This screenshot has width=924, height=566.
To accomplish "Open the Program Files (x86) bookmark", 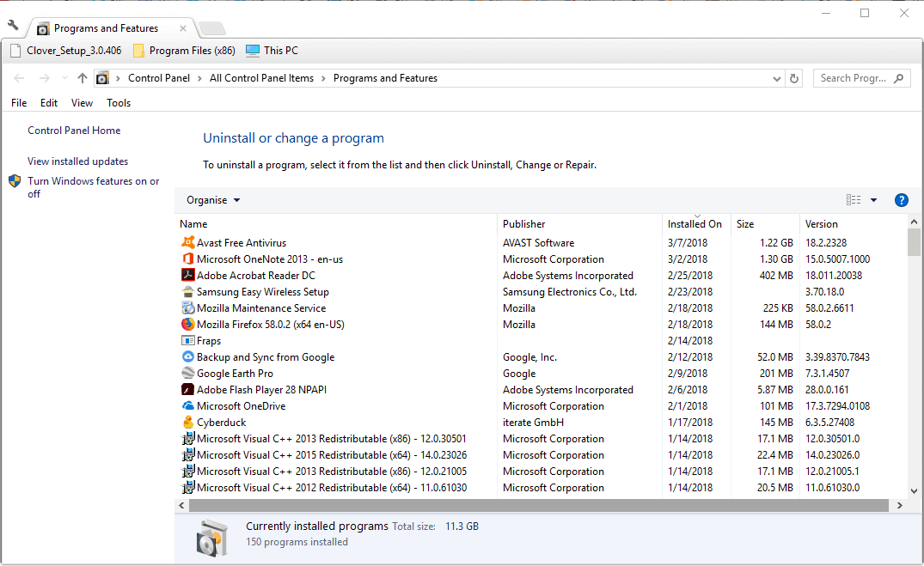I will pos(184,51).
